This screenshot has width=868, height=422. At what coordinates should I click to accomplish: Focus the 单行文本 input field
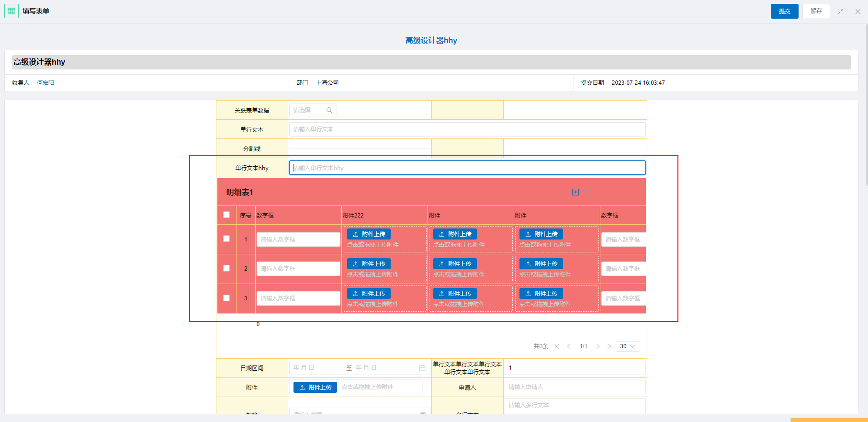[x=467, y=129]
